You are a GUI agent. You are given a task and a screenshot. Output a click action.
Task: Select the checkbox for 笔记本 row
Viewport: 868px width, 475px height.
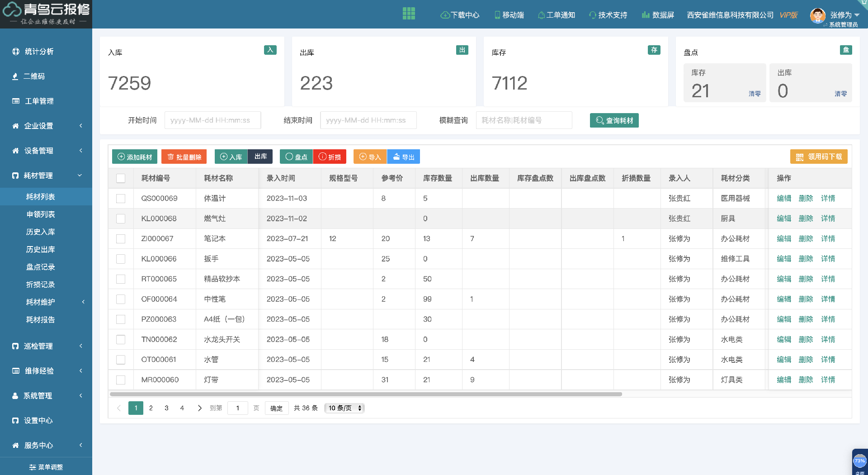coord(121,238)
